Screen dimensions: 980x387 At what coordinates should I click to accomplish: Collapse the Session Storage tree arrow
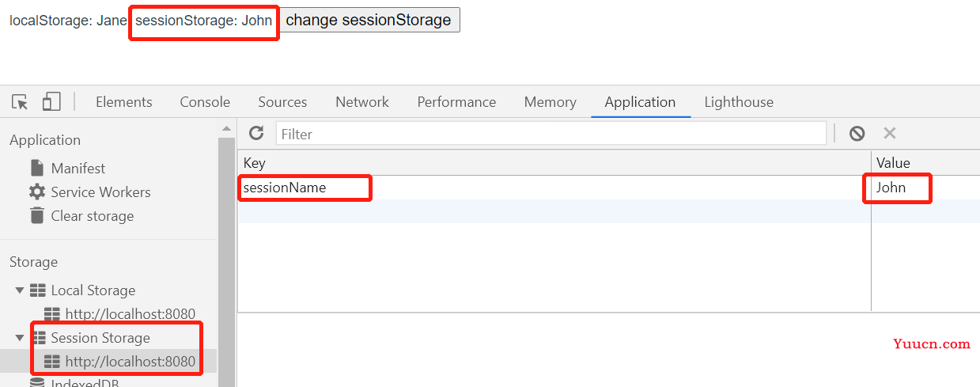(19, 338)
